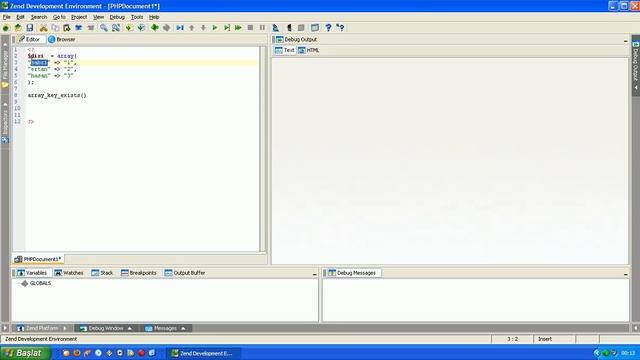Switch to the Watches tab
Image resolution: width=640 pixels, height=360 pixels.
pos(69,273)
